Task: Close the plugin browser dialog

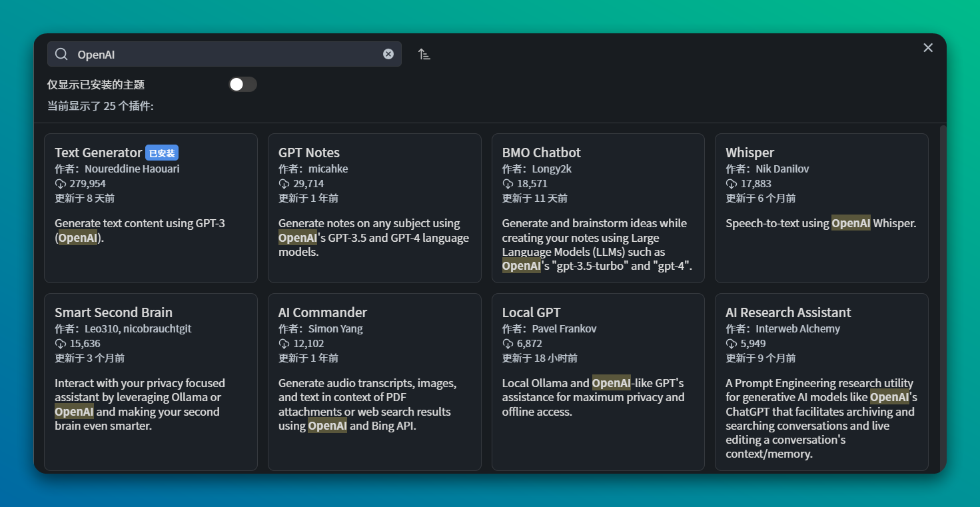Action: [928, 47]
